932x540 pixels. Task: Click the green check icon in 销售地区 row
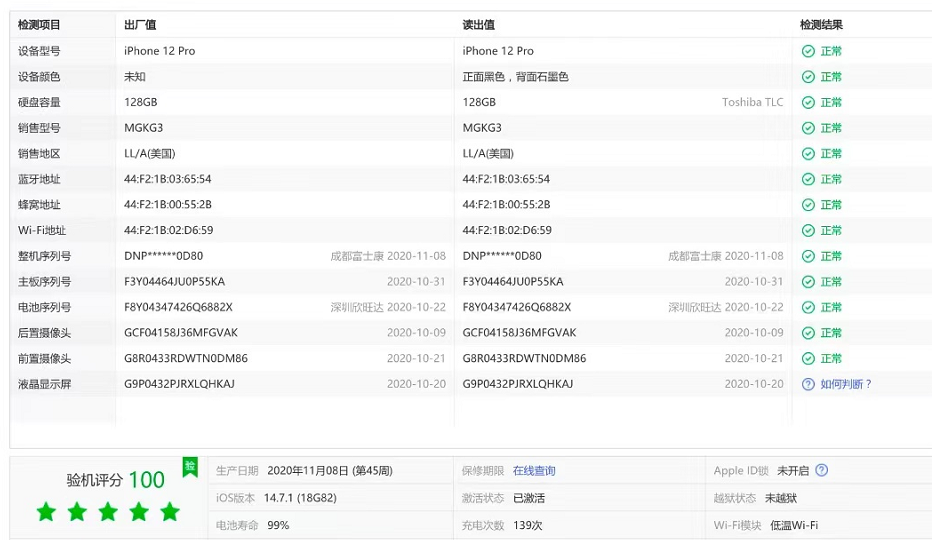pyautogui.click(x=808, y=153)
